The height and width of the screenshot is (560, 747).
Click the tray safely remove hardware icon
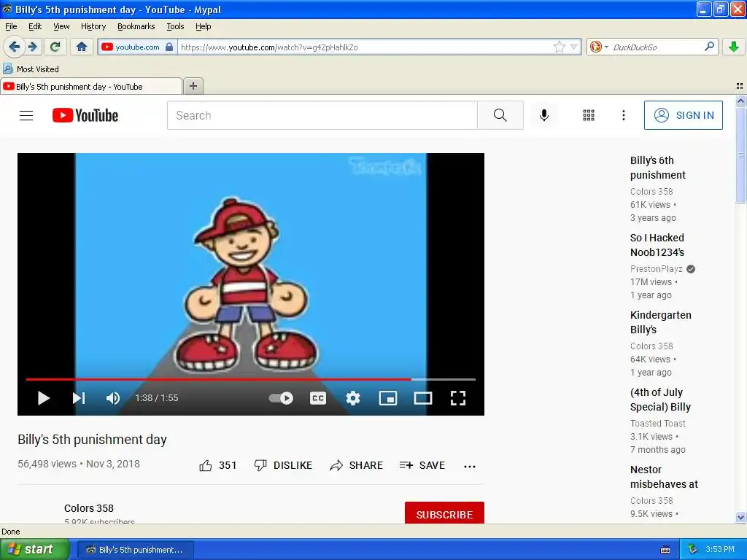pyautogui.click(x=692, y=549)
